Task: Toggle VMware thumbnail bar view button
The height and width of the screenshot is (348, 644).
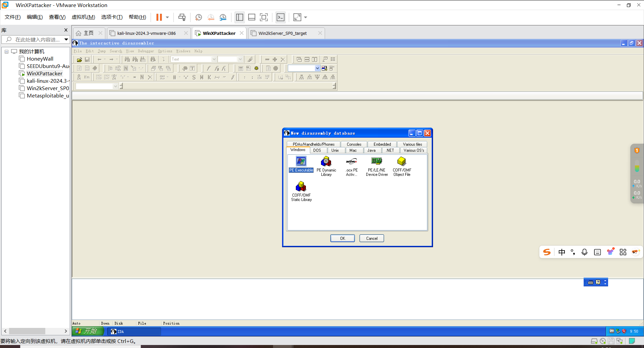Action: 252,17
